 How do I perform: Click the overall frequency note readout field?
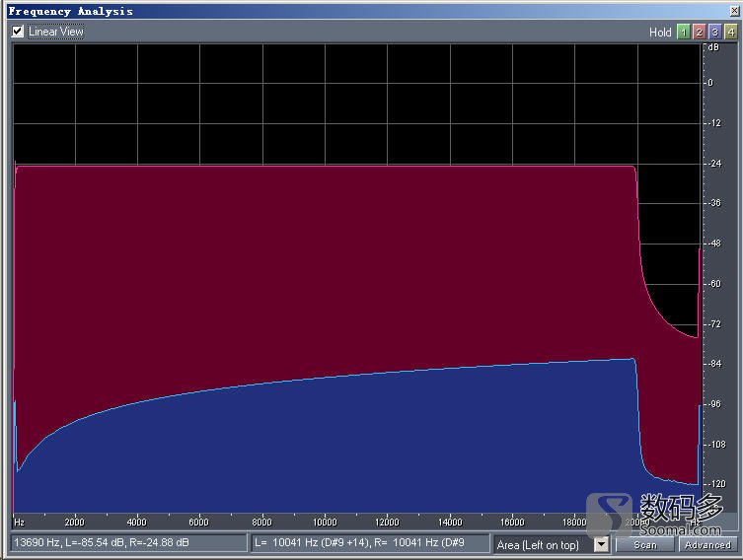click(x=370, y=543)
